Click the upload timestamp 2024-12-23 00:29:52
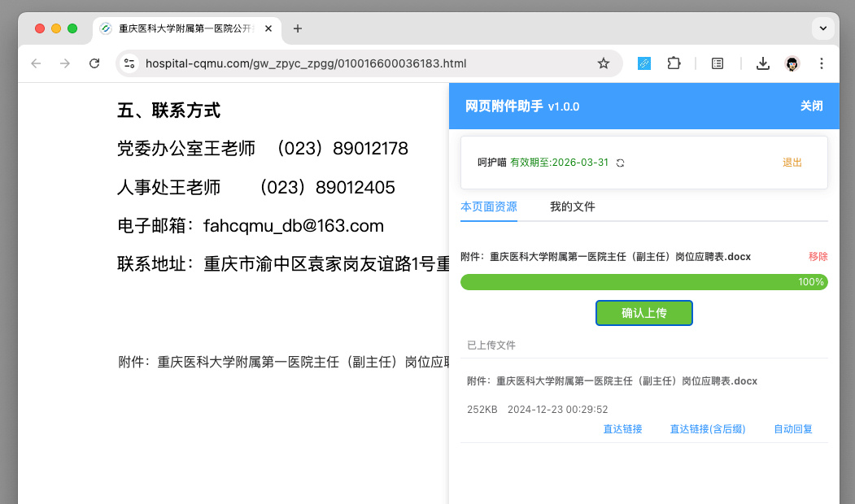This screenshot has width=855, height=504. tap(557, 409)
